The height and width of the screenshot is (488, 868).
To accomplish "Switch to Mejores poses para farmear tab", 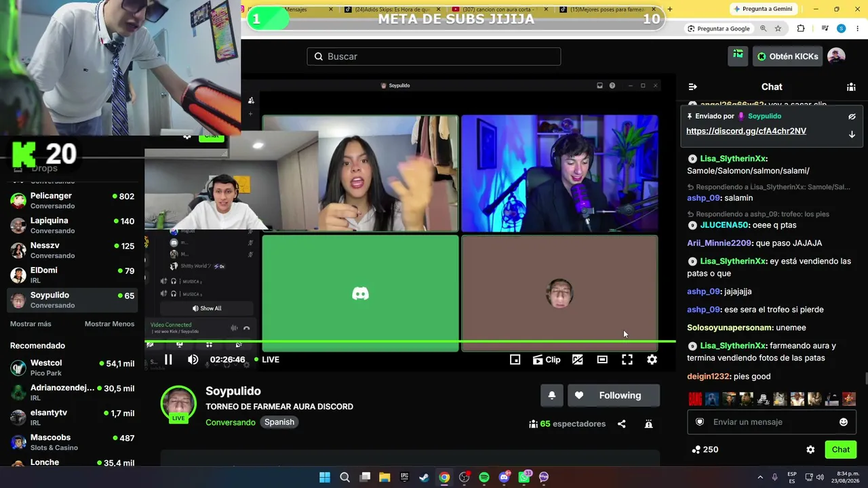I will 608,9.
